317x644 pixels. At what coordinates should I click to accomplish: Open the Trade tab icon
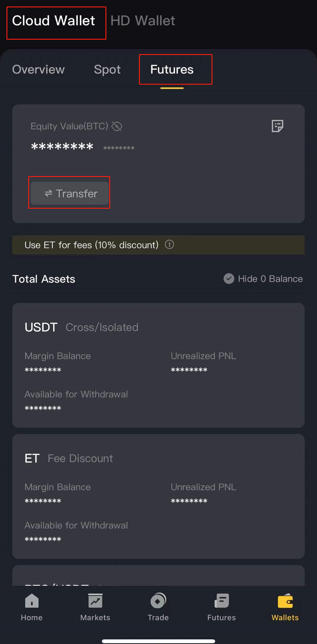(158, 607)
